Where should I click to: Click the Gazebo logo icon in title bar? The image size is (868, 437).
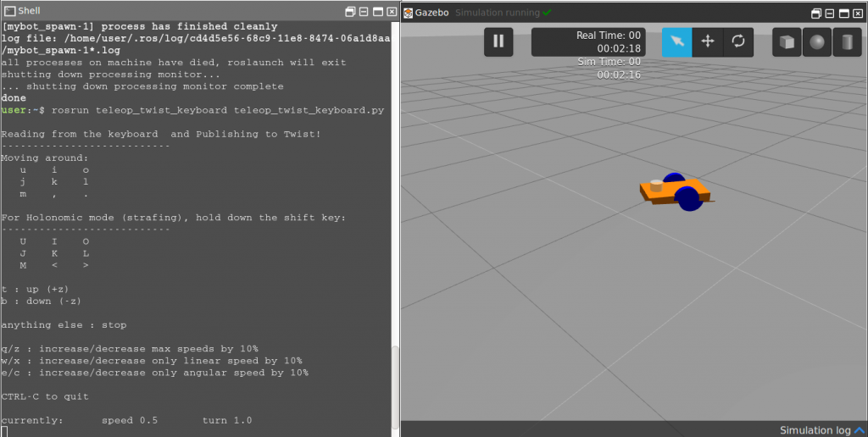point(408,13)
